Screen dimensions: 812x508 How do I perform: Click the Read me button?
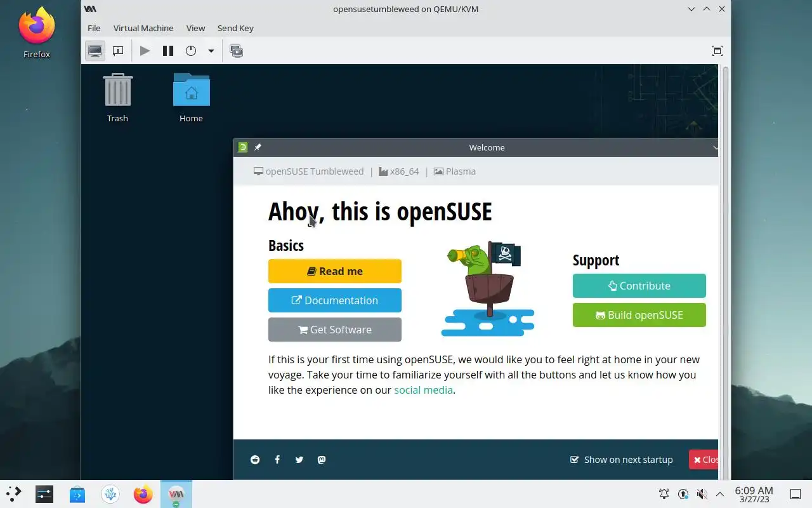coord(335,271)
